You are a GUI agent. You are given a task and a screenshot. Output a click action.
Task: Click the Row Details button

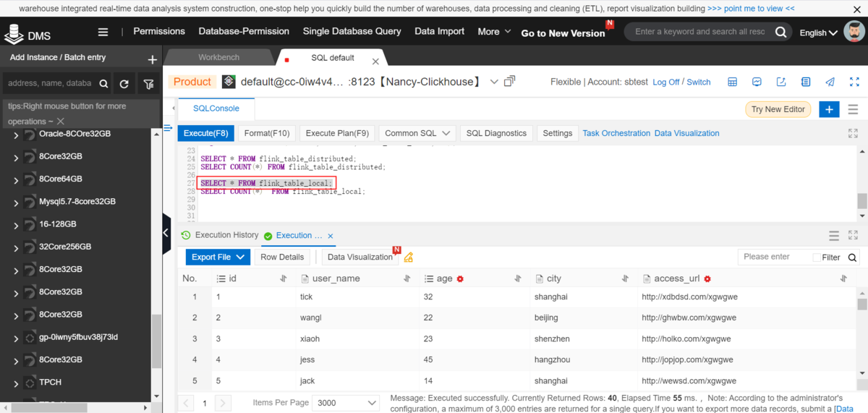tap(282, 257)
